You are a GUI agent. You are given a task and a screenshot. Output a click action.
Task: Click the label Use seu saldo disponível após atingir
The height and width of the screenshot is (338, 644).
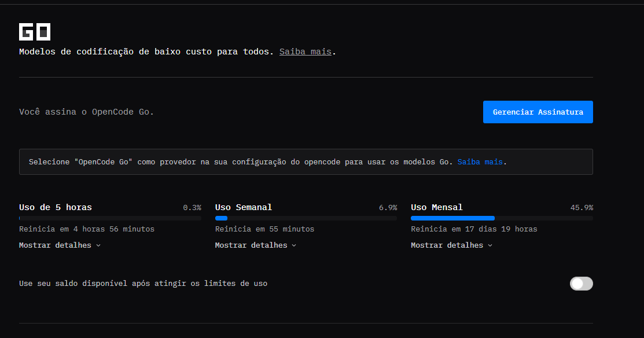click(x=143, y=284)
